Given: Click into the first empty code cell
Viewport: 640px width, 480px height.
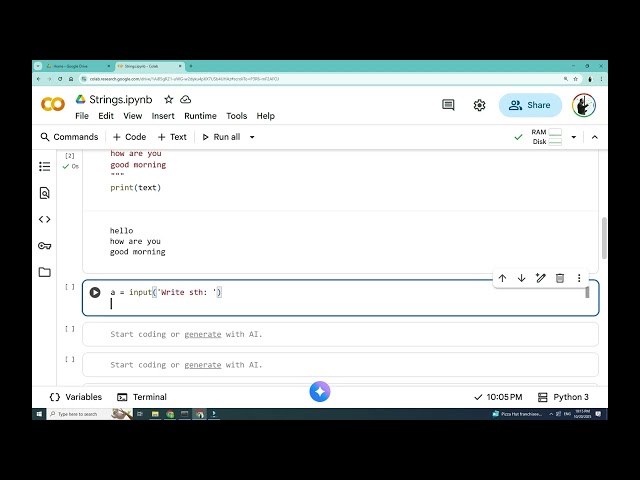Looking at the screenshot, I should tap(340, 334).
